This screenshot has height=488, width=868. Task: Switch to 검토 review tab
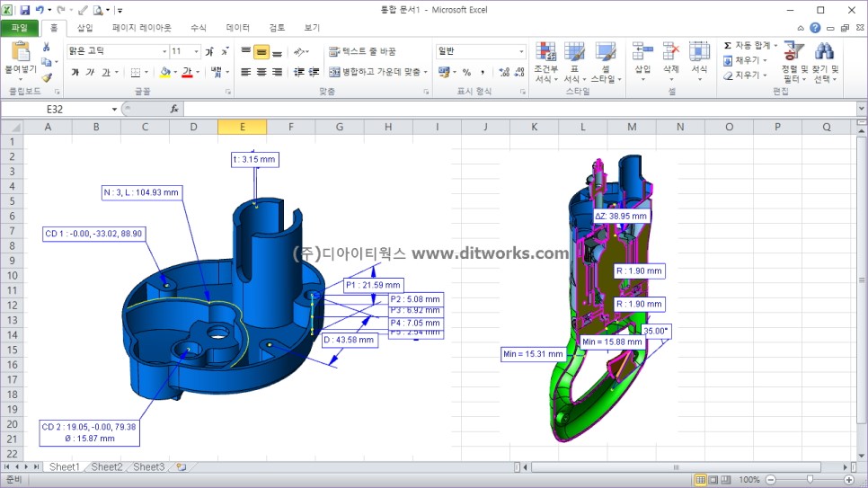[x=277, y=28]
